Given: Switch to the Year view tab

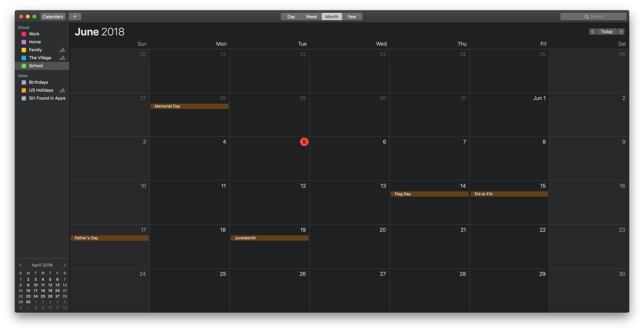Looking at the screenshot, I should point(352,16).
